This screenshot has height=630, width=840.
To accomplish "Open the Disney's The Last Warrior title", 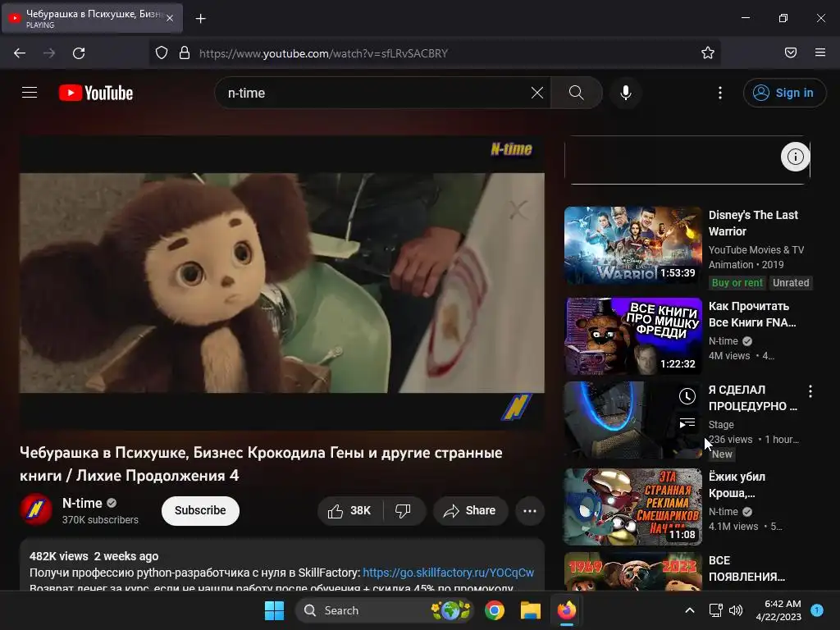I will point(753,223).
